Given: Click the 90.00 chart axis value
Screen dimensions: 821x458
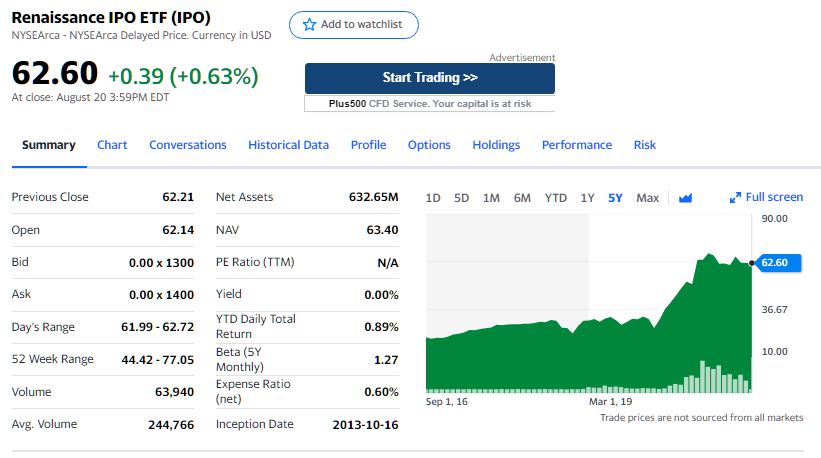Looking at the screenshot, I should (774, 219).
